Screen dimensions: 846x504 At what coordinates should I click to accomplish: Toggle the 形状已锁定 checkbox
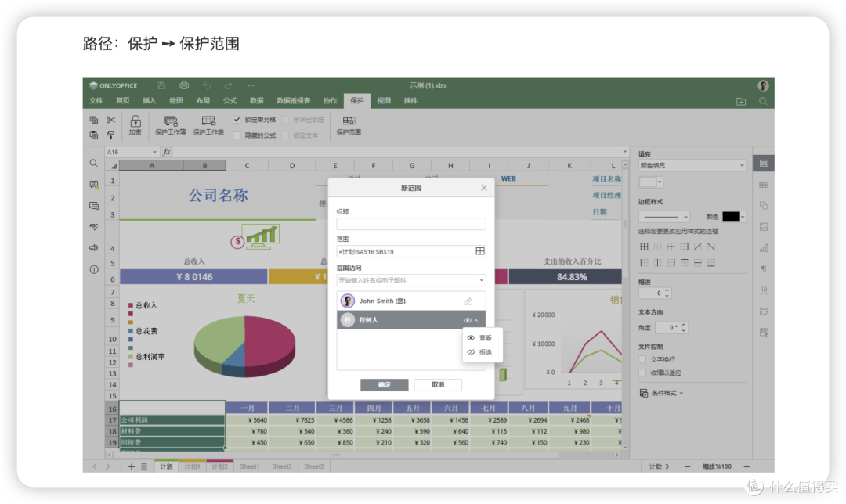tap(285, 120)
